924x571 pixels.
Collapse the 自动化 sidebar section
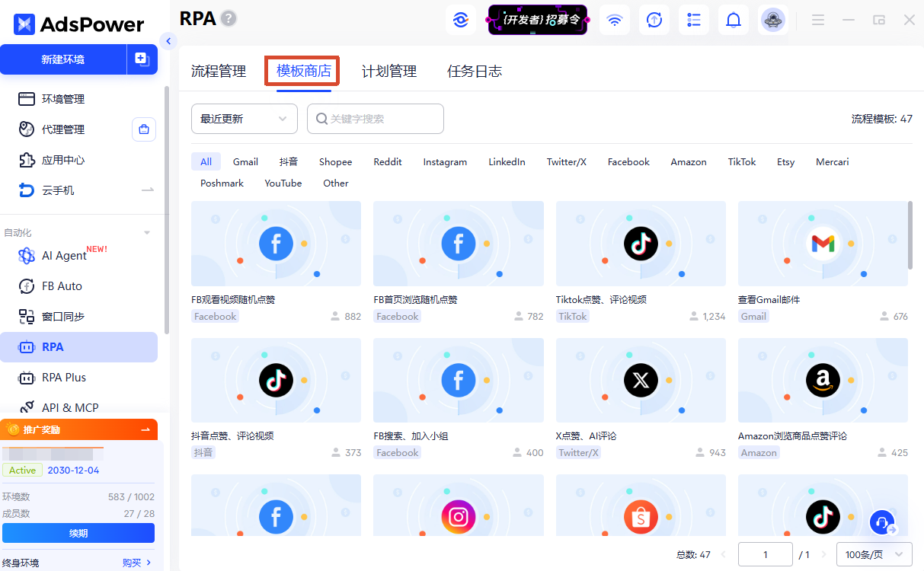(x=147, y=233)
